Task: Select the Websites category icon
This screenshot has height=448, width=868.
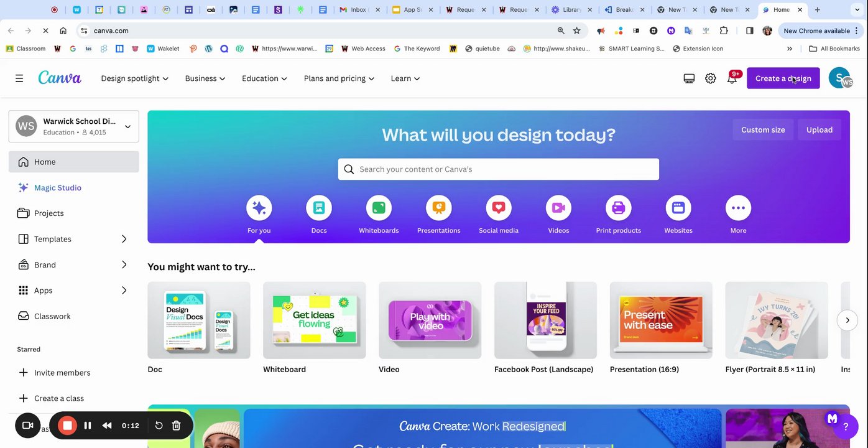Action: click(x=678, y=208)
